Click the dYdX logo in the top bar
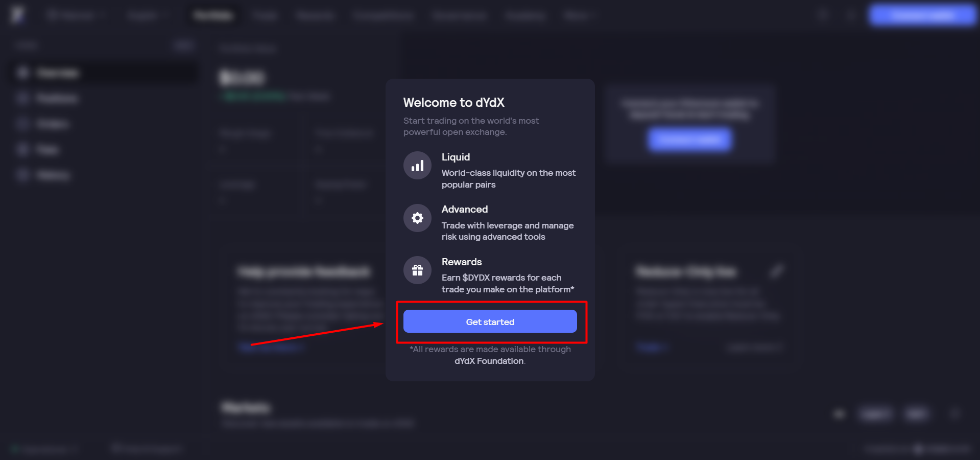980x460 pixels. click(x=18, y=15)
